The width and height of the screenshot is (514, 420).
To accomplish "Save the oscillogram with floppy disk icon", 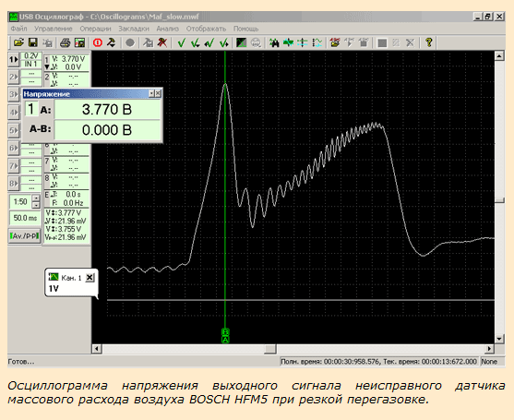I will click(33, 42).
